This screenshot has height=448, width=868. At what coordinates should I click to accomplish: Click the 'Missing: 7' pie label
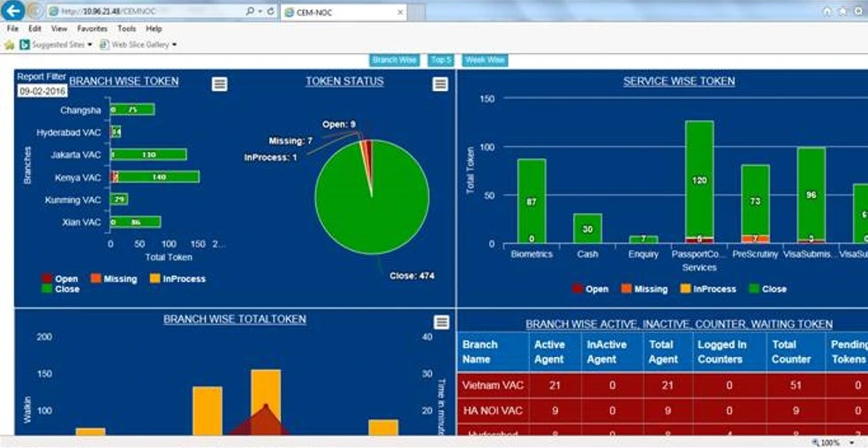click(291, 141)
